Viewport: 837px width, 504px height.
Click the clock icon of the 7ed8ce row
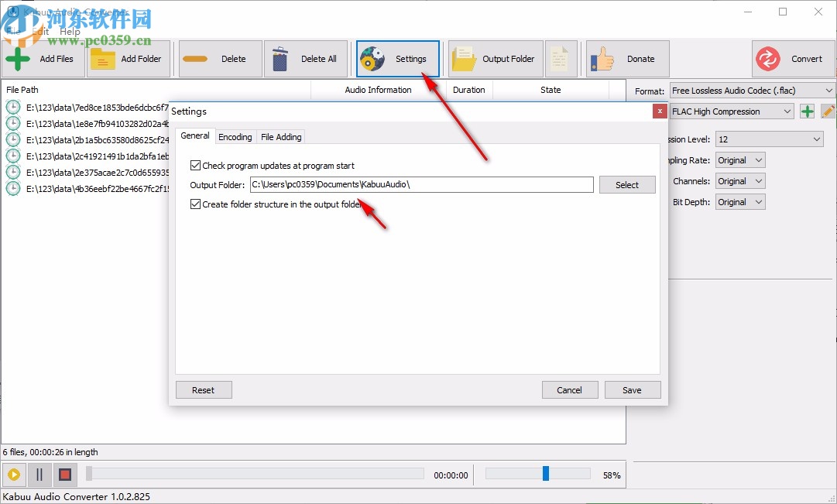tap(13, 108)
